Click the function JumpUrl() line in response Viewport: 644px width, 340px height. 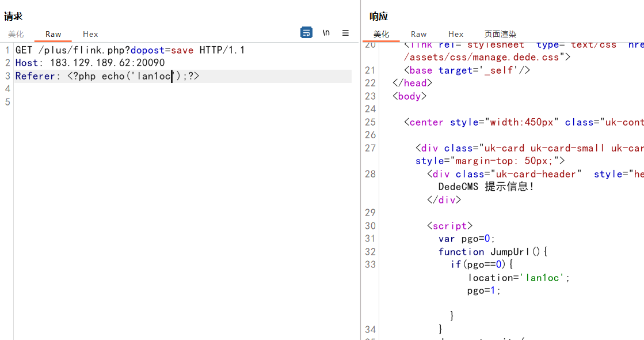pos(492,252)
